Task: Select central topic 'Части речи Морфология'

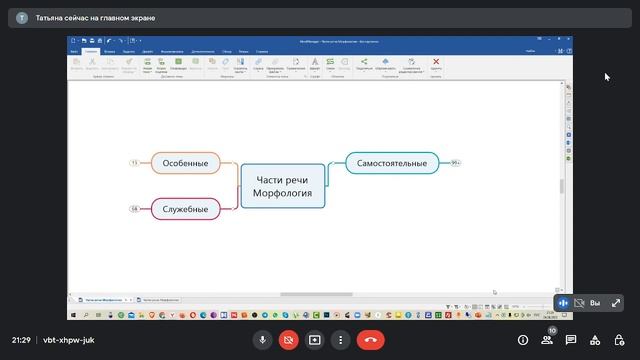Action: tap(282, 186)
